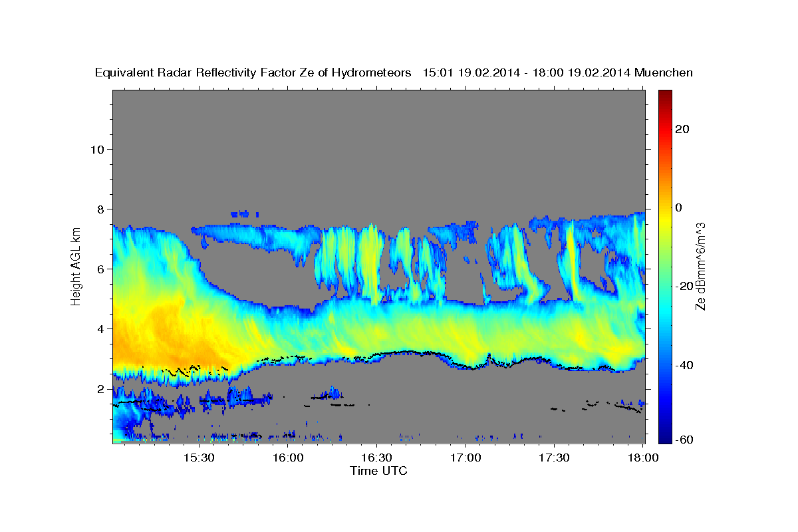This screenshot has width=798, height=532.
Task: Click the dark red top of the colorbar
Action: click(664, 95)
